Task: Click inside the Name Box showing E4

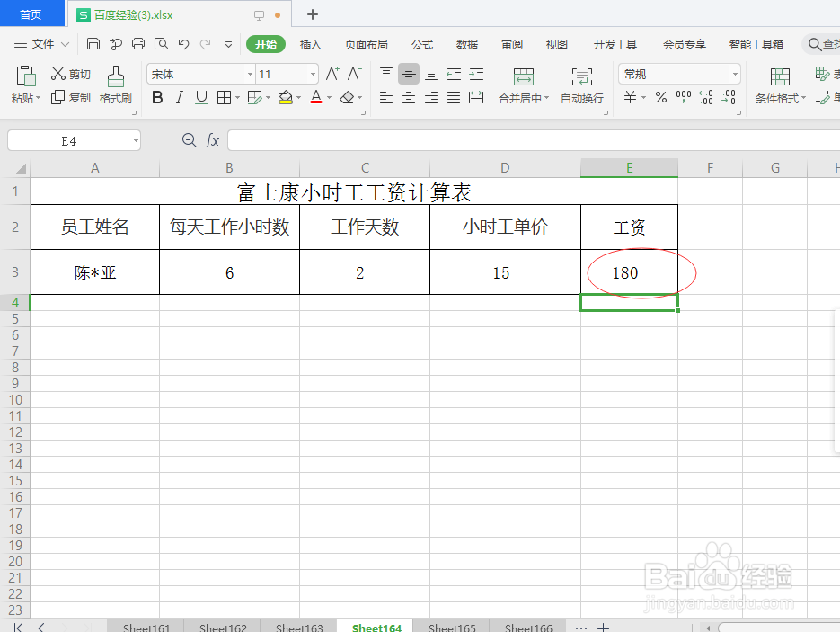Action: pyautogui.click(x=67, y=140)
